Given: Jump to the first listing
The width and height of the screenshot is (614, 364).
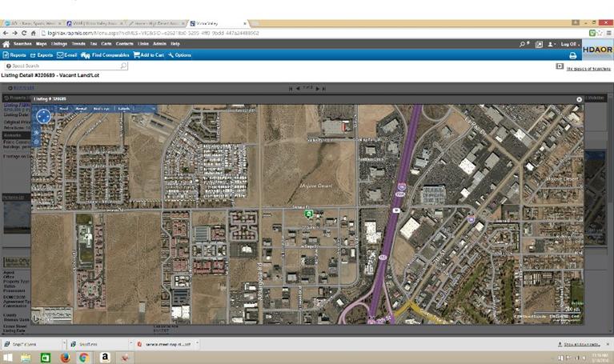Looking at the screenshot, I should pos(291,89).
